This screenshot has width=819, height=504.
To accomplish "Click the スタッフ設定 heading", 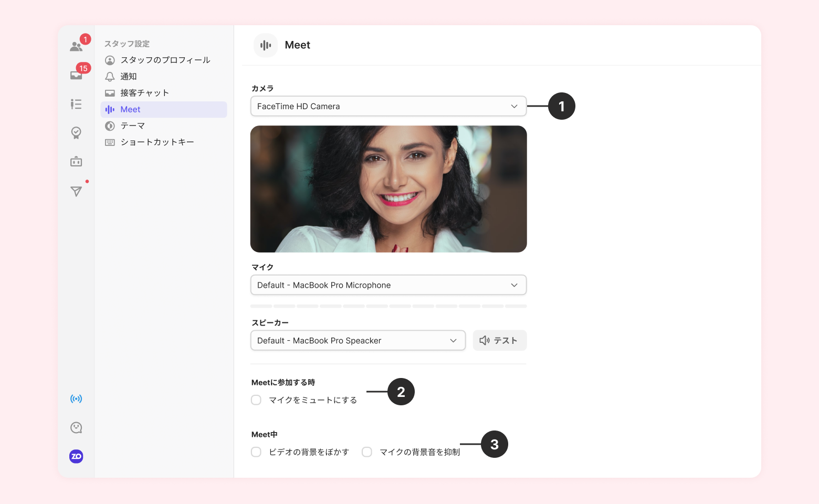I will pos(127,44).
